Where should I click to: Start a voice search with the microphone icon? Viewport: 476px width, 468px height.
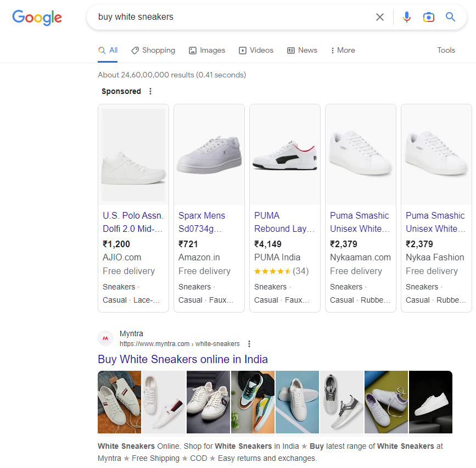point(407,17)
